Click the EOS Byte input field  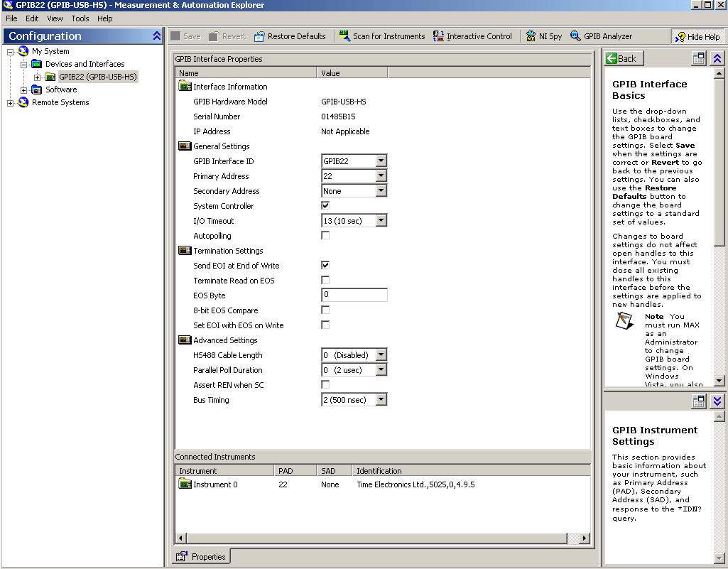(x=354, y=295)
